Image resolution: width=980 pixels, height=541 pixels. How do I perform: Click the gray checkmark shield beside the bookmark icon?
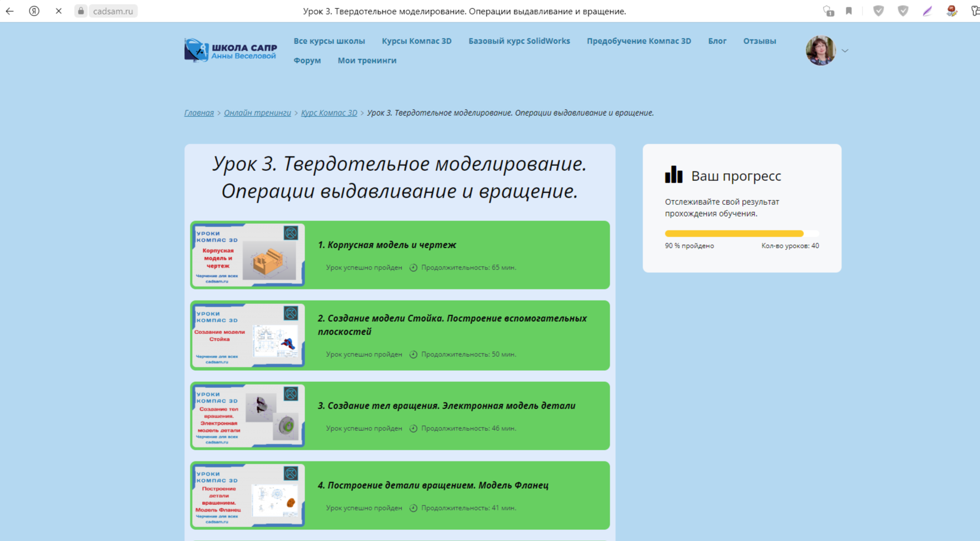[879, 11]
